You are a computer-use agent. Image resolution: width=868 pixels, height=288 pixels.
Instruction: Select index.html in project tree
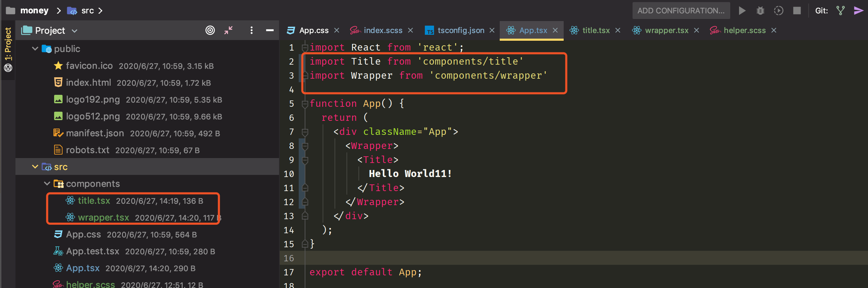click(88, 83)
